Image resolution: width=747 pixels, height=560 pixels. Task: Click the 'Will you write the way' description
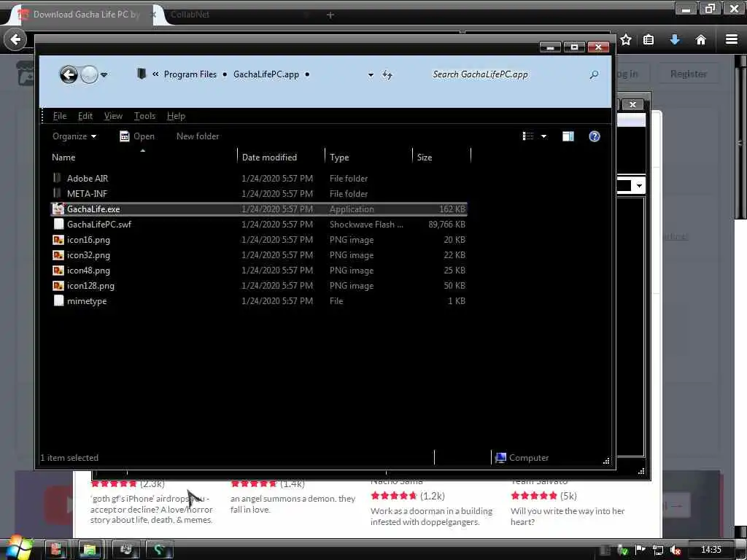click(568, 516)
